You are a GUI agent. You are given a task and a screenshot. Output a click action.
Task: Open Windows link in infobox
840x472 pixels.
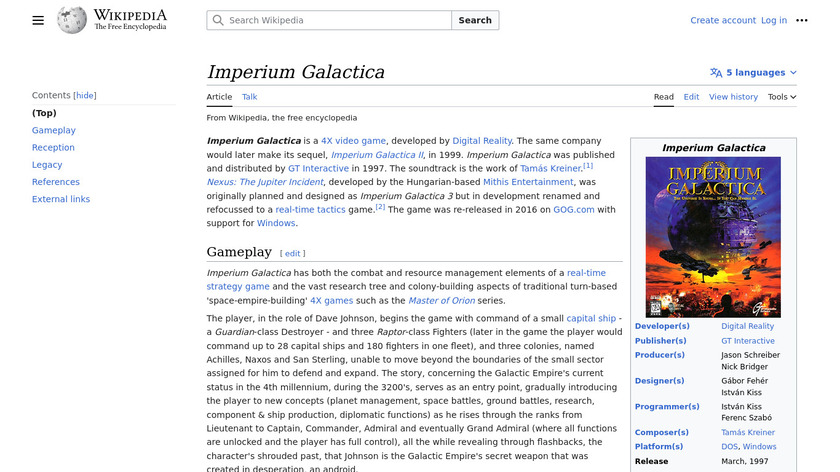(x=759, y=446)
